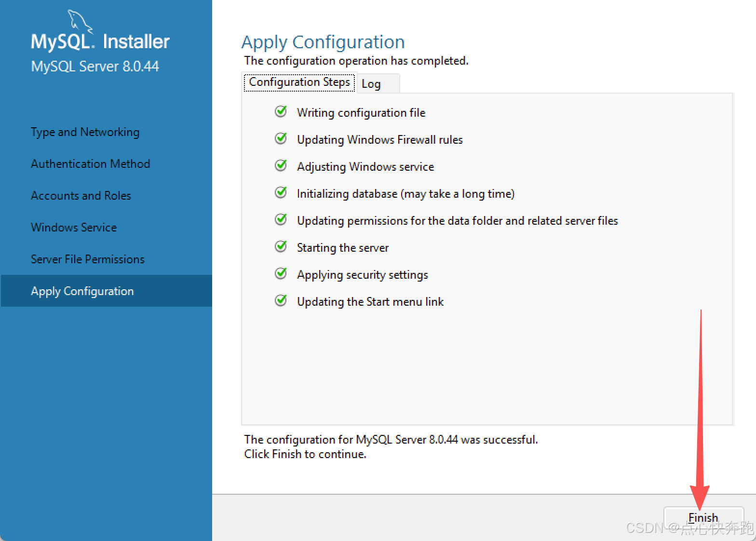The height and width of the screenshot is (541, 756).
Task: Click the 'Apply Configuration' page heading
Action: click(x=323, y=42)
